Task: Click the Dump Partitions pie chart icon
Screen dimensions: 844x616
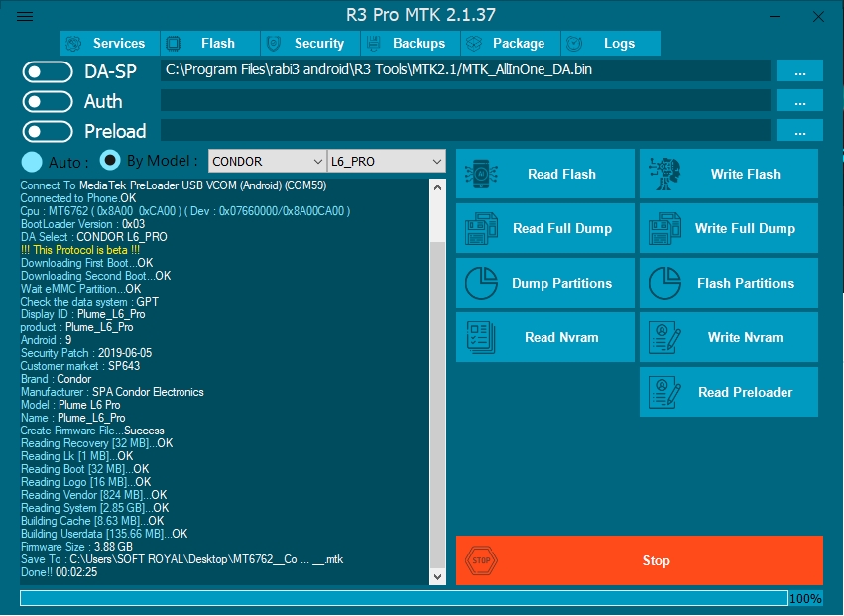Action: (x=482, y=284)
